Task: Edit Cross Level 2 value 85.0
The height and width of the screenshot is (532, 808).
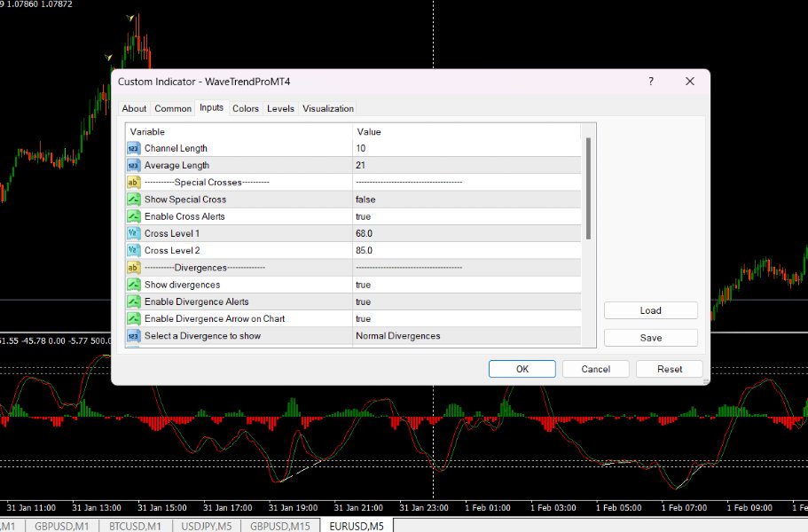Action: (x=467, y=250)
